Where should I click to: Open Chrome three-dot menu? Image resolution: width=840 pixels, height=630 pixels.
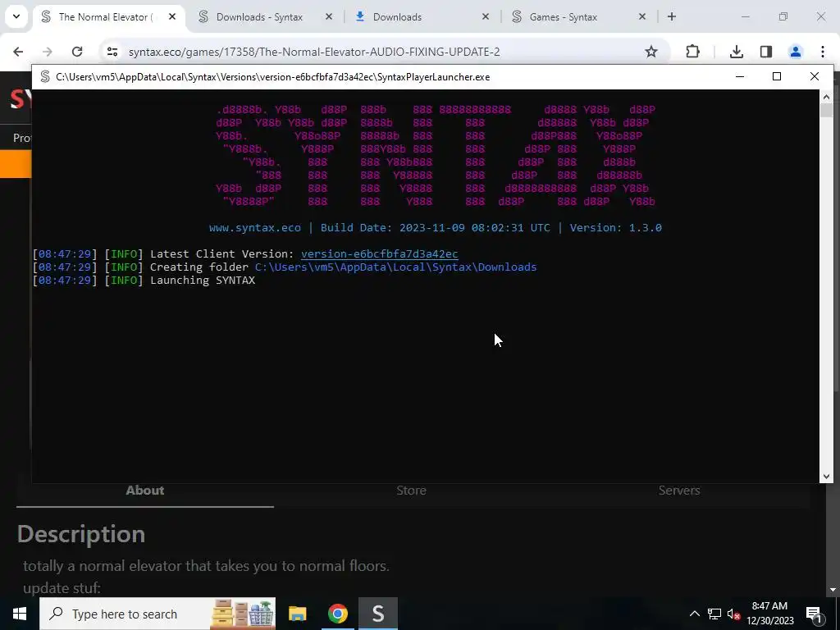[823, 52]
